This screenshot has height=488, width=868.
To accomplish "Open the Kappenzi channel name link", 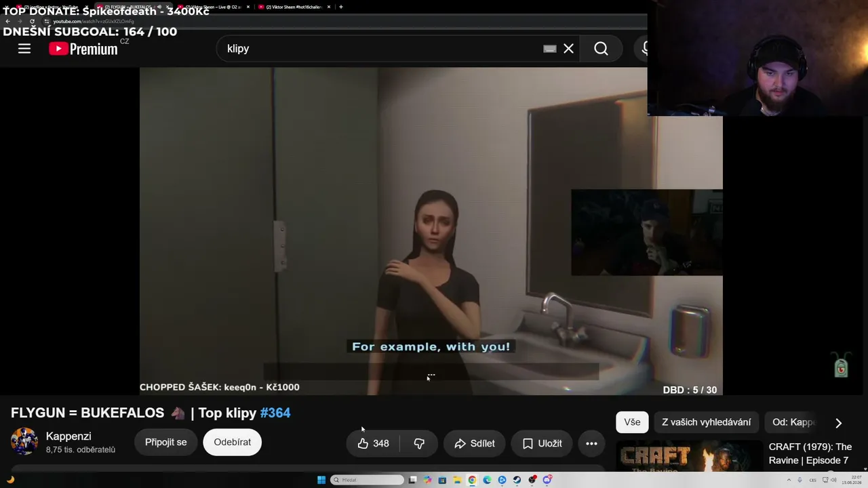I will click(68, 436).
